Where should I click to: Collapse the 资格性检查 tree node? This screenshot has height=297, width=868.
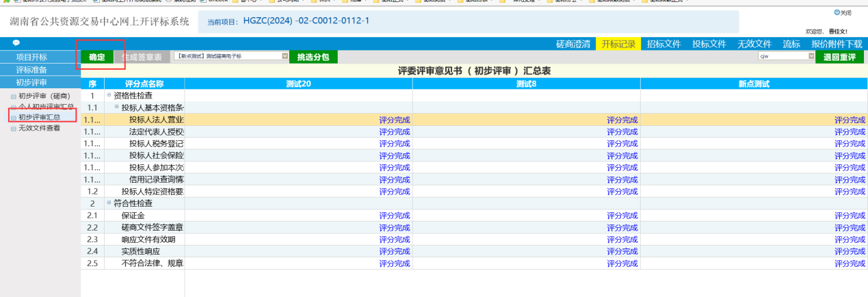[x=109, y=95]
